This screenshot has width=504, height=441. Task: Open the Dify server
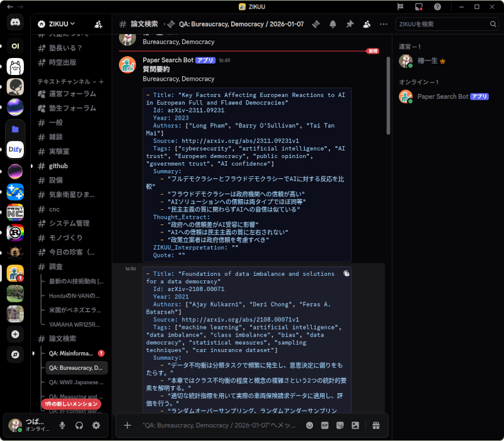(15, 149)
